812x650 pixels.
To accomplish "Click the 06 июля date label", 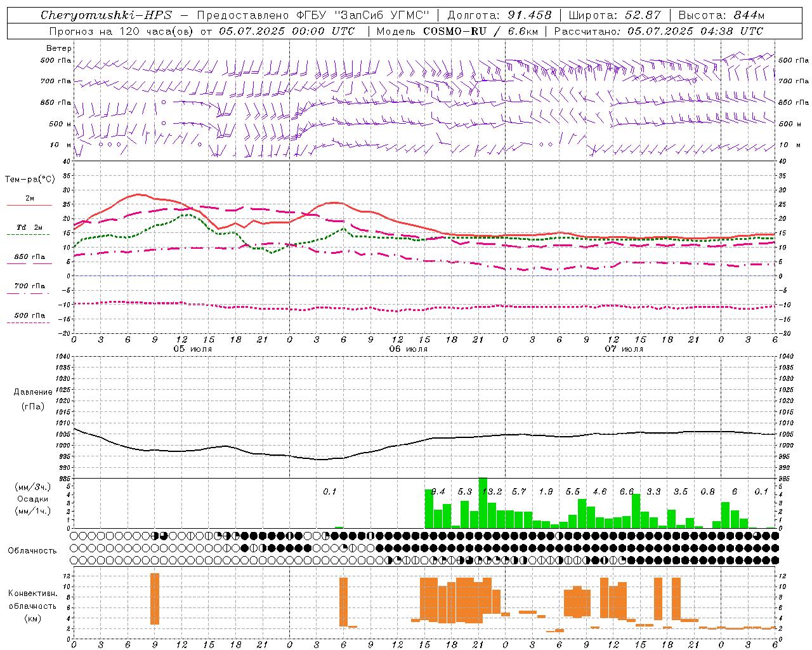I will coord(409,349).
